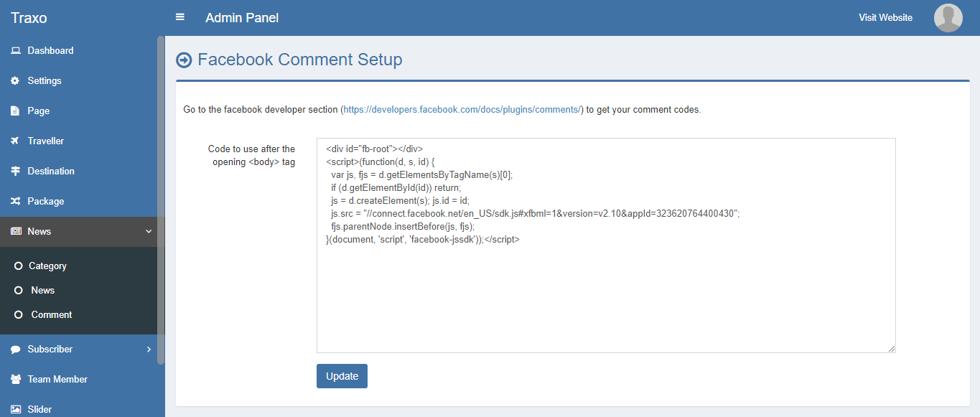Open the Facebook developers comments link
The width and height of the screenshot is (980, 417).
[x=462, y=110]
